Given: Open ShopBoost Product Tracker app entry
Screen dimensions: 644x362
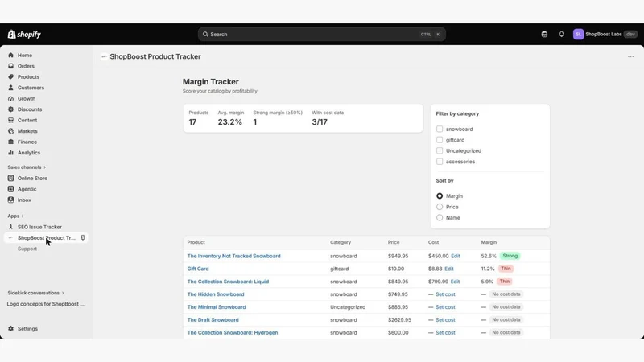Looking at the screenshot, I should click(x=46, y=237).
